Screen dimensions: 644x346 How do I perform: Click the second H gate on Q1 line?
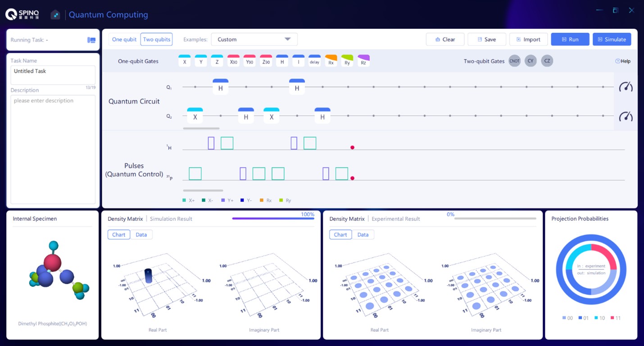pyautogui.click(x=297, y=87)
